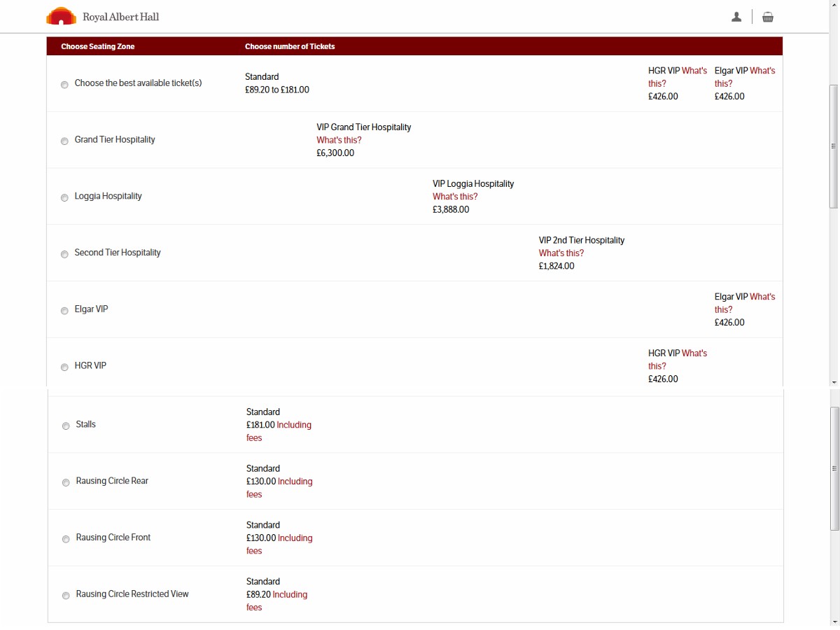Open "What's this?" under VIP Grand Tier Hospitality

[339, 140]
